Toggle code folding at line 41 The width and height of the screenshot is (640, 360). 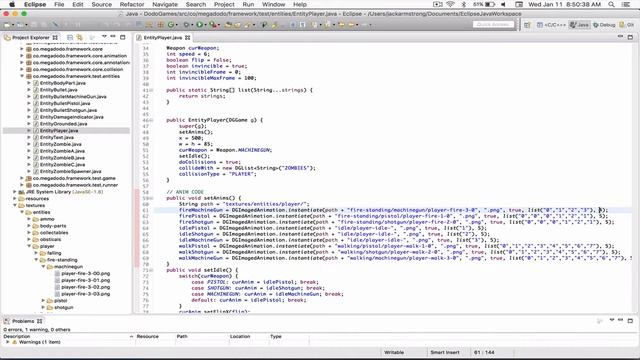[151, 90]
